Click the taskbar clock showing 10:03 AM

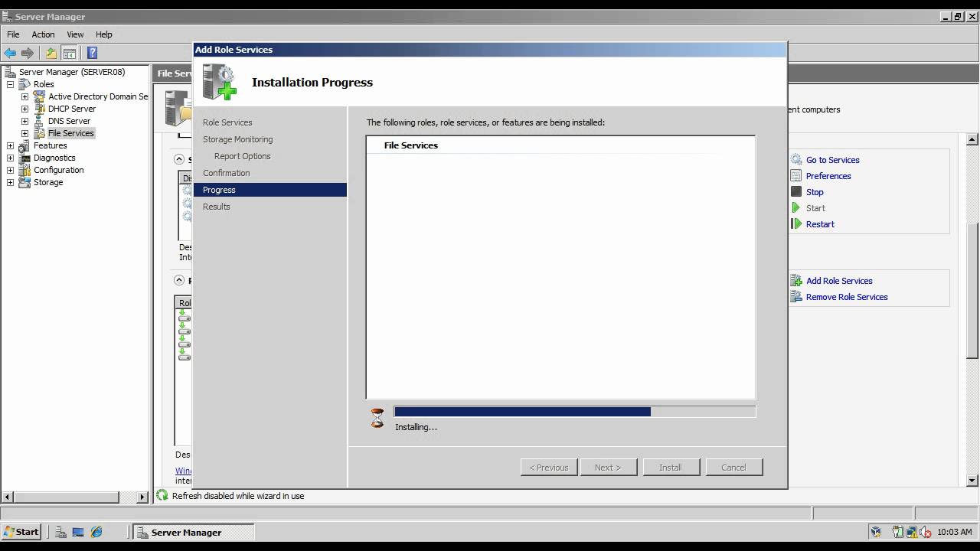tap(954, 532)
